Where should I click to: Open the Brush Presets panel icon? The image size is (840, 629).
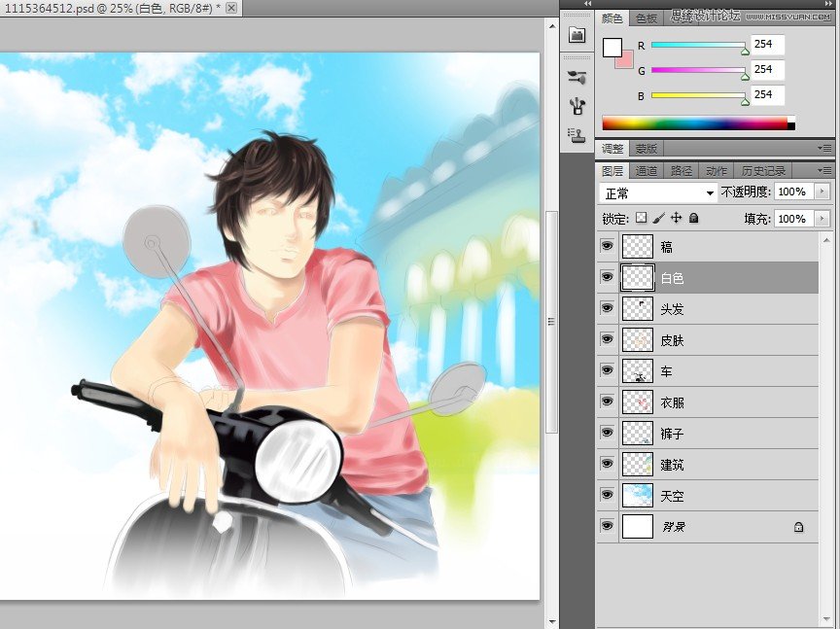pyautogui.click(x=577, y=105)
